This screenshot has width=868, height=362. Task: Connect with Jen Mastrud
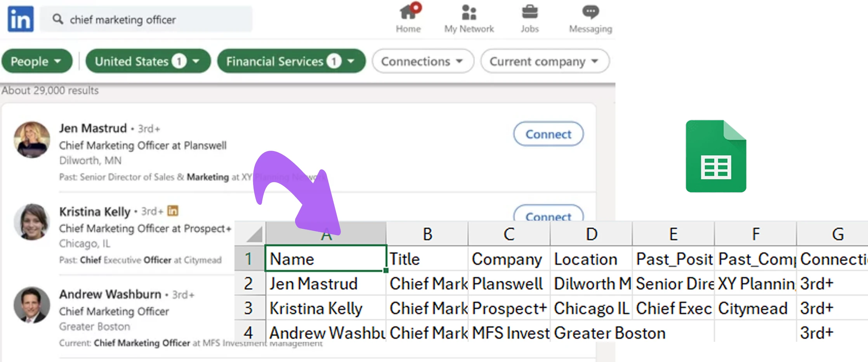pos(548,134)
